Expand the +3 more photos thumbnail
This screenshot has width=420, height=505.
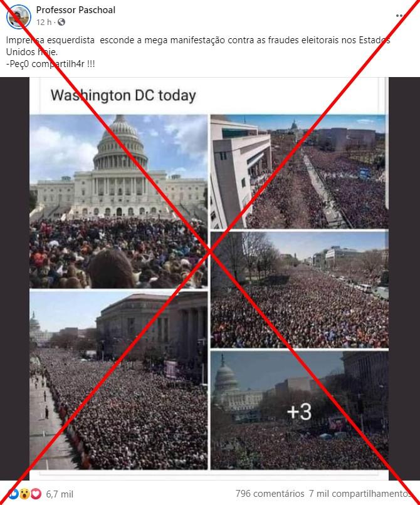(x=300, y=410)
